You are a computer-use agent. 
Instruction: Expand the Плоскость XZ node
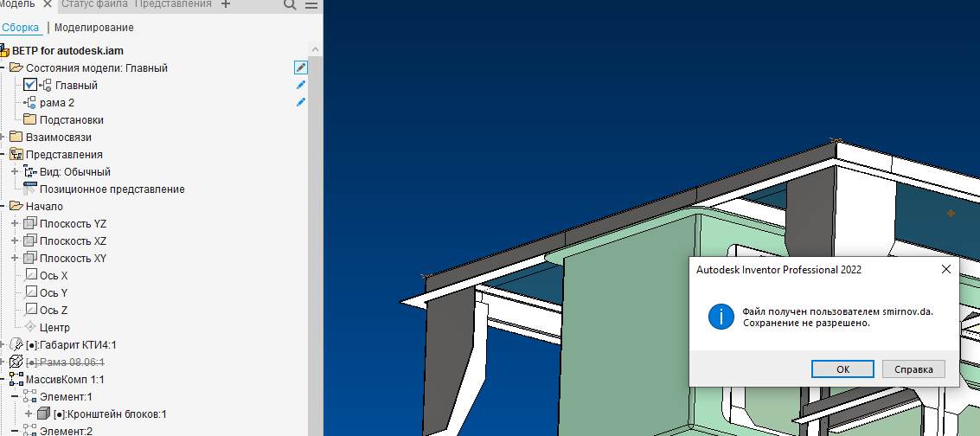click(x=16, y=241)
